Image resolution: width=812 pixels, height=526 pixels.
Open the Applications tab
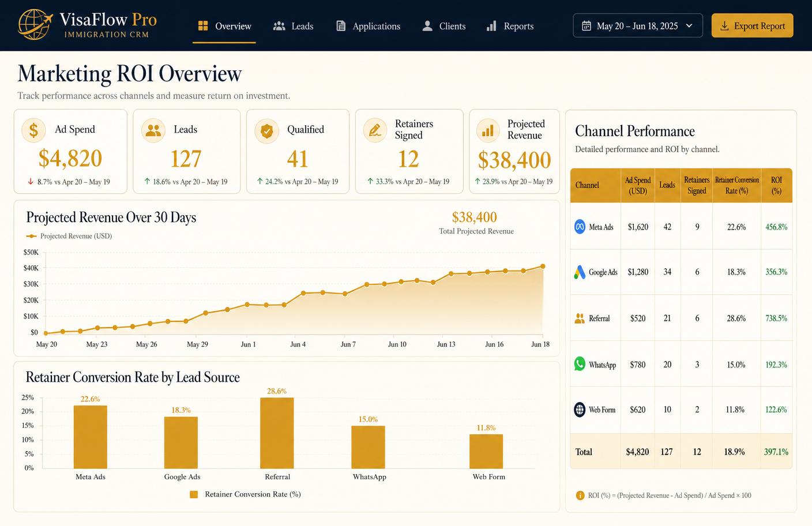pyautogui.click(x=368, y=26)
